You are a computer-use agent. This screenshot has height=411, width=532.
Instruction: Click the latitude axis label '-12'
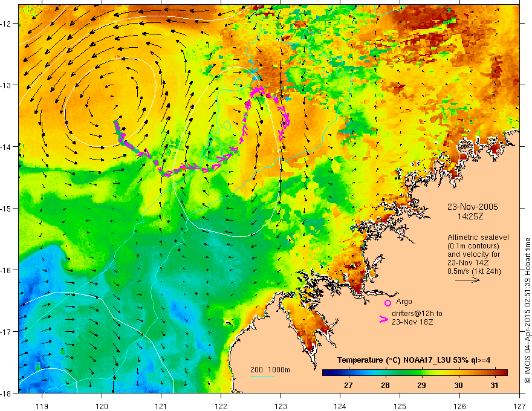click(6, 24)
